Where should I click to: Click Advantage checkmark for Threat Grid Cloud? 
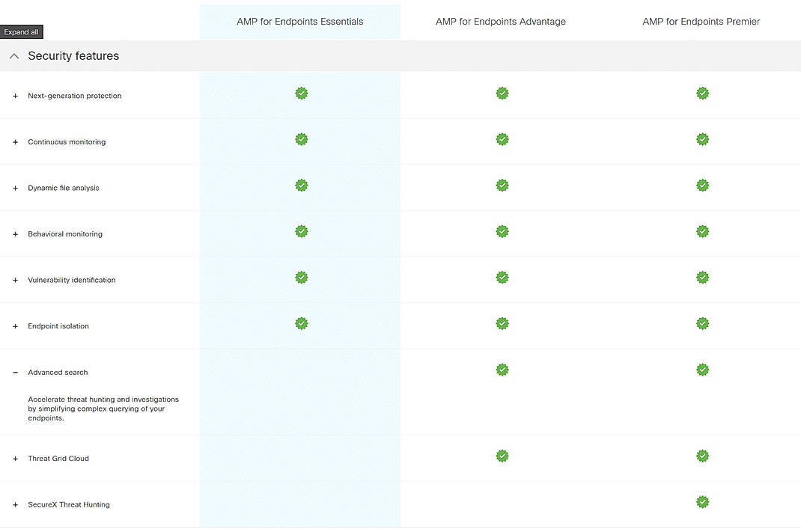point(502,456)
